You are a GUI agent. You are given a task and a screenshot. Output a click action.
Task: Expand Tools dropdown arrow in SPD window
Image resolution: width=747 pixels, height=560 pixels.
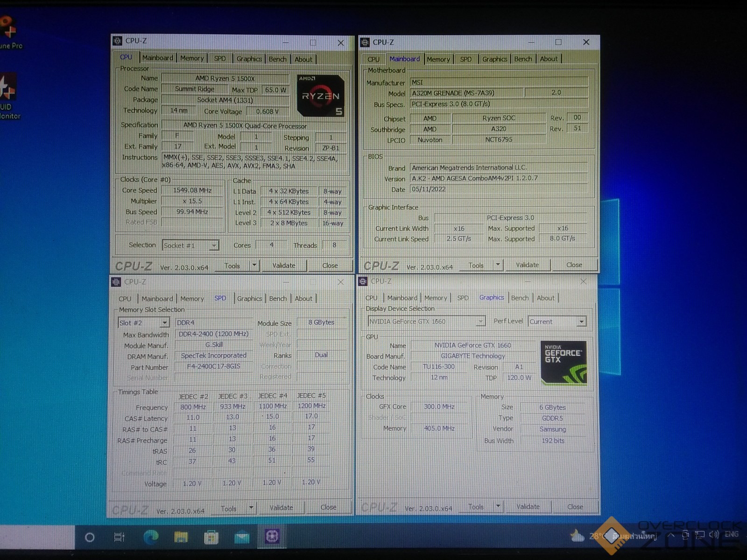coord(251,508)
